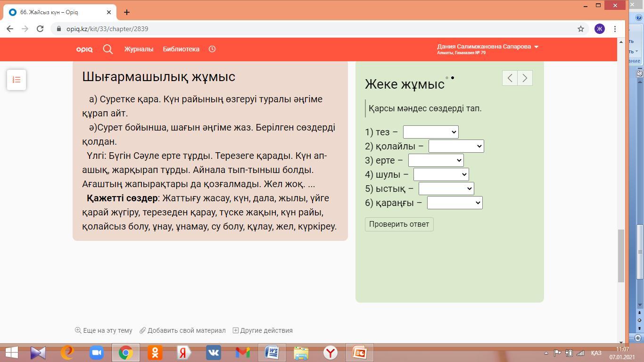
Task: Expand the dropdown for 'қолайлы'
Action: tap(456, 146)
